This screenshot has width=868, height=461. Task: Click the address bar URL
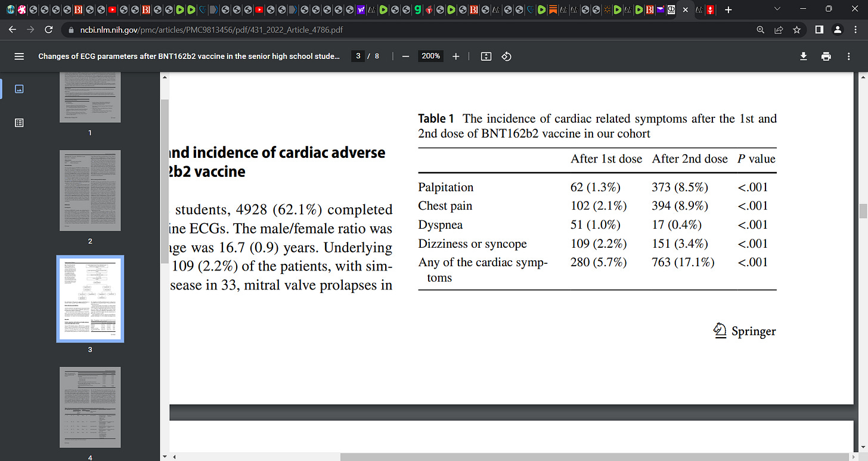coord(211,30)
